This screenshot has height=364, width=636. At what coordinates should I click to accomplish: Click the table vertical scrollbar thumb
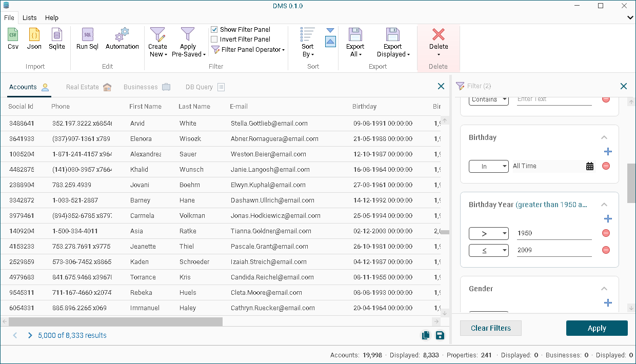(445, 232)
